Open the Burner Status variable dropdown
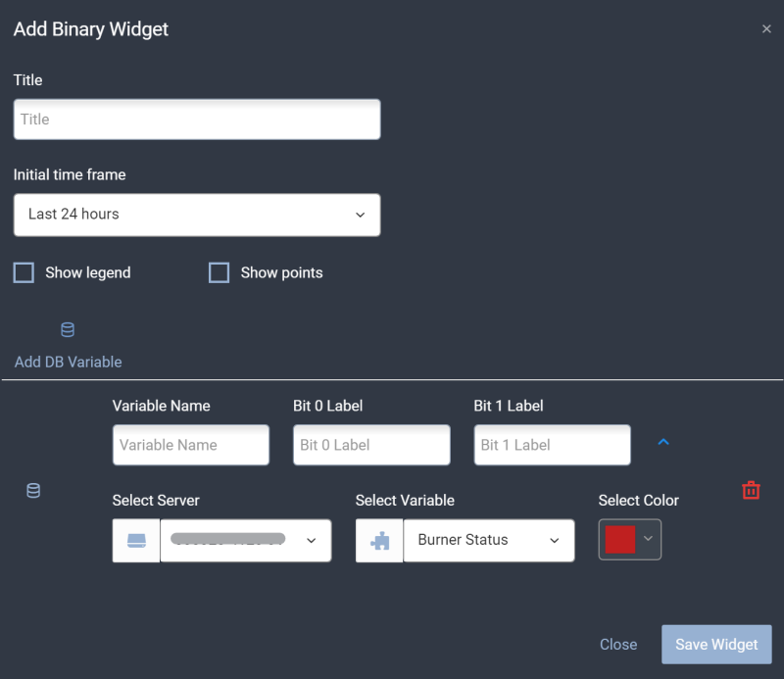Screen dimensions: 784x679 489,540
